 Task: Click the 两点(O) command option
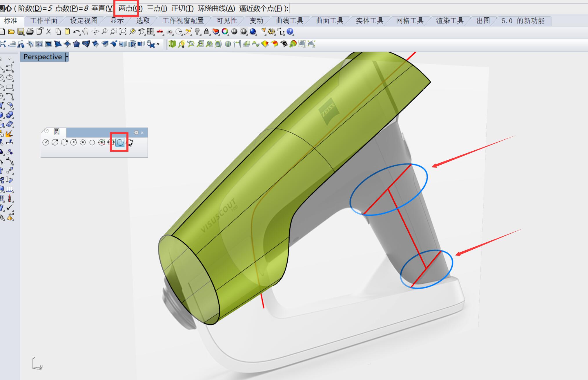pyautogui.click(x=130, y=8)
